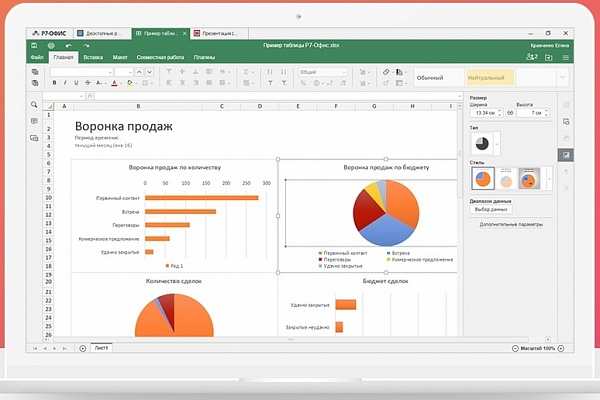Switch to the Совместная работа tab
The height and width of the screenshot is (400, 600).
point(160,57)
